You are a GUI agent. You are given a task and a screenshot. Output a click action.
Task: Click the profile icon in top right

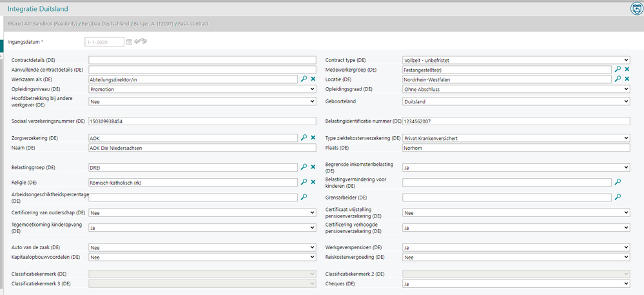pos(635,8)
